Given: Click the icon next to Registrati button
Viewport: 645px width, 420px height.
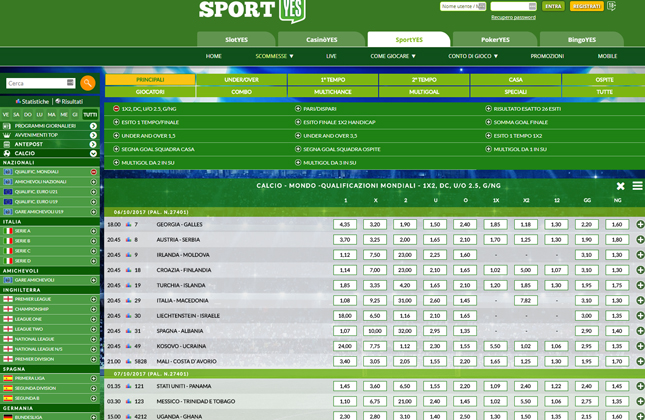Looking at the screenshot, I should tap(612, 6).
